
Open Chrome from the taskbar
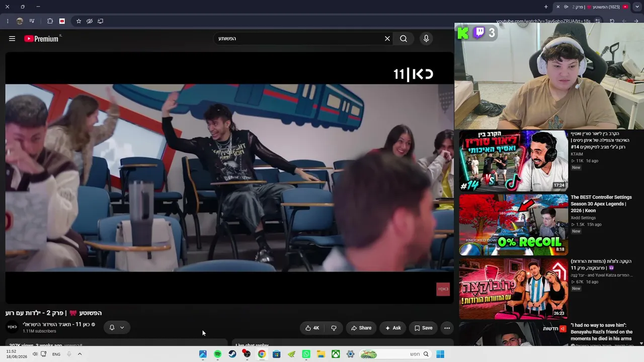(x=262, y=354)
